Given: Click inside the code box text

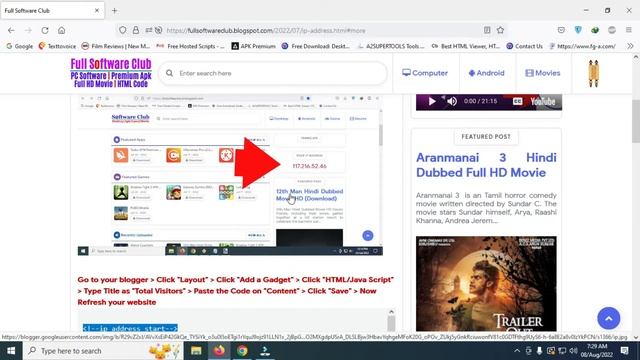Looking at the screenshot, I should point(130,328).
